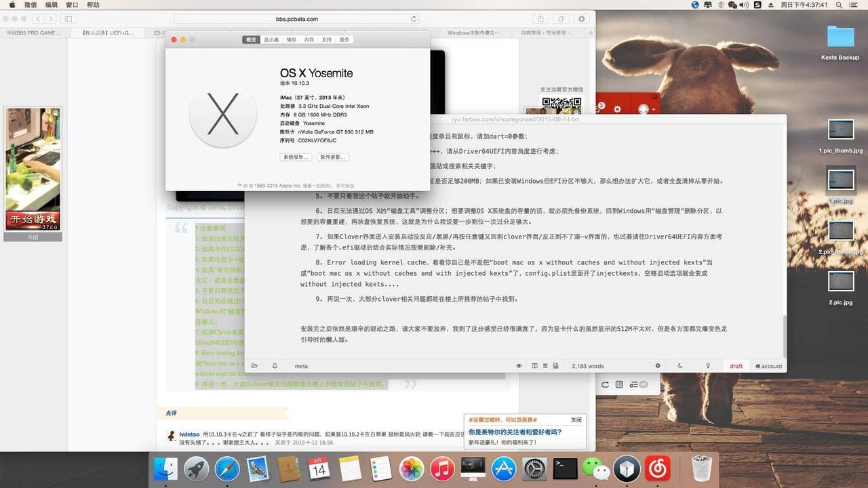Open editor settings gear in status bar

click(x=657, y=366)
